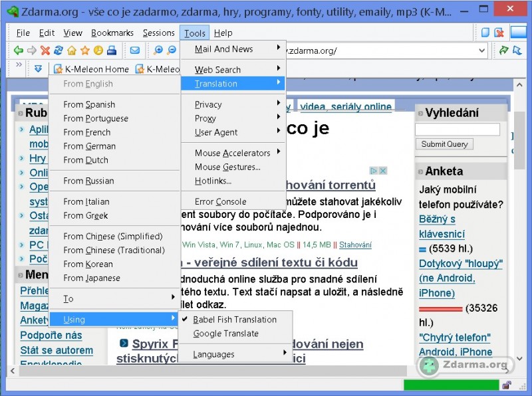Click the Search arrow icon next to Go

(x=517, y=50)
